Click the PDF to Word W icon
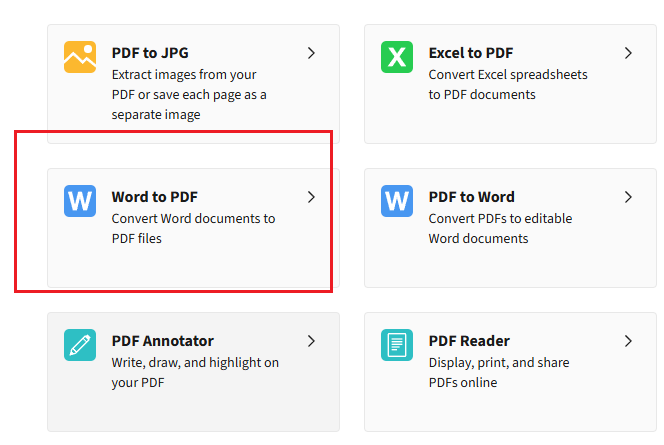This screenshot has width=664, height=445. click(397, 201)
